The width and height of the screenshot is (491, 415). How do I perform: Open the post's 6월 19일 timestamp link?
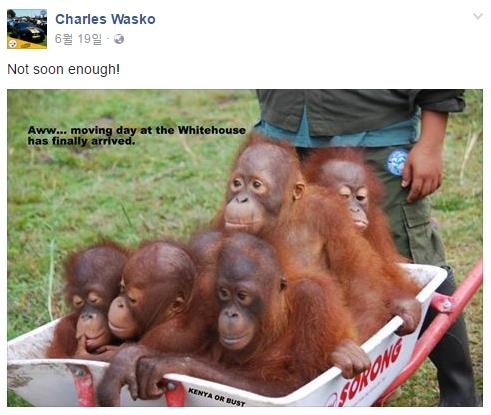pos(78,39)
